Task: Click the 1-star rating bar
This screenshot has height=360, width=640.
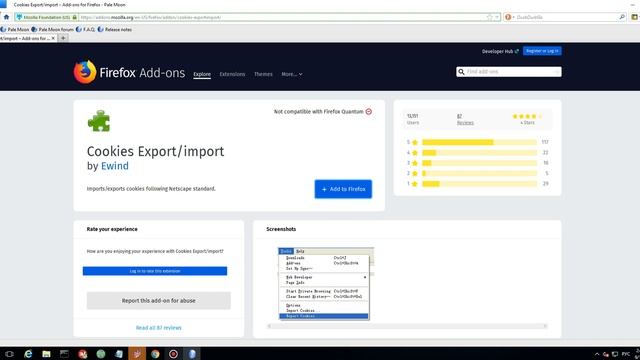Action: 480,184
